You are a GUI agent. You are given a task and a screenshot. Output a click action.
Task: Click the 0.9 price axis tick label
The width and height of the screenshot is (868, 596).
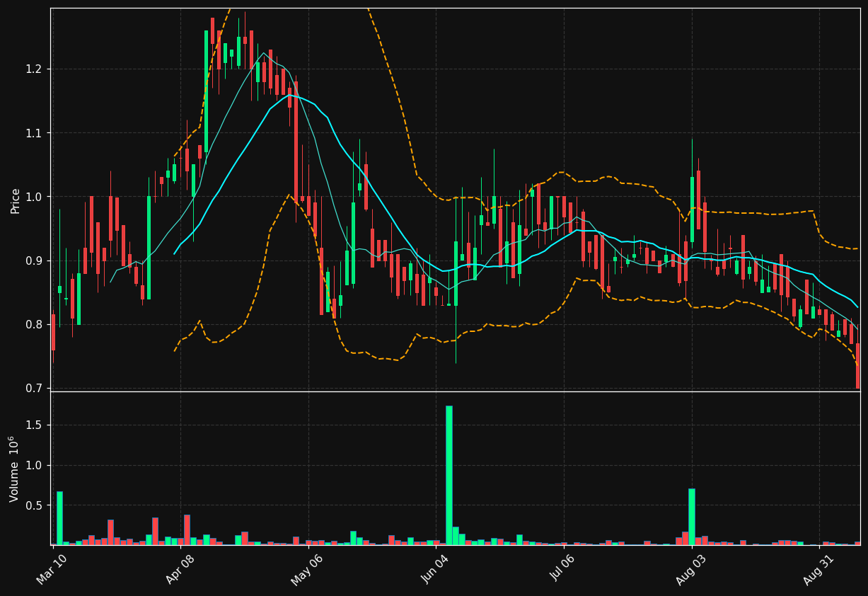[34, 261]
